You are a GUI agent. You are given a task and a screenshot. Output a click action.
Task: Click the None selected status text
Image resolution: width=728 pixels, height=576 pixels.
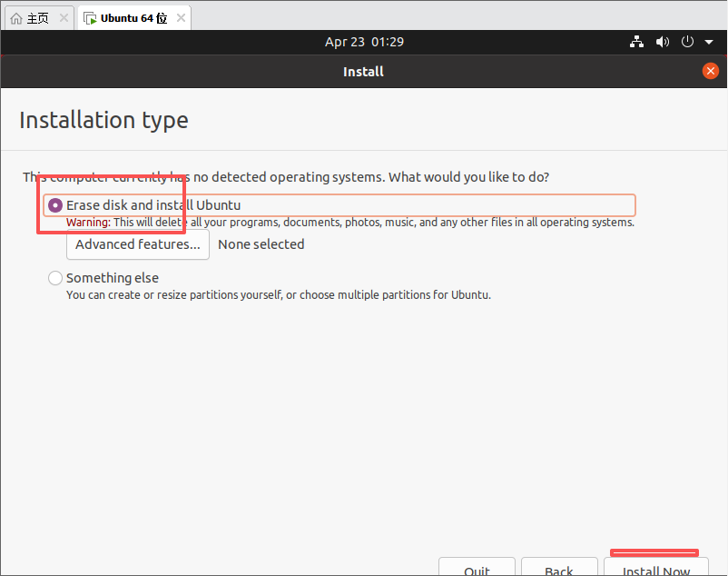(x=261, y=244)
